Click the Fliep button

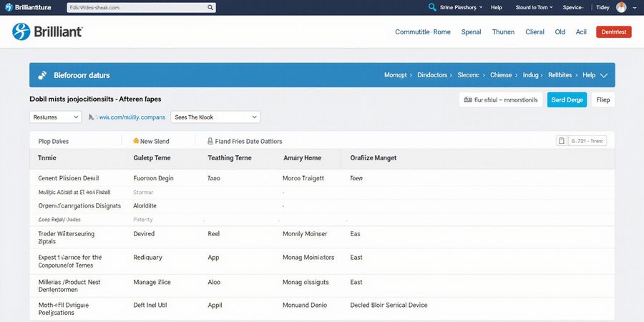[603, 99]
